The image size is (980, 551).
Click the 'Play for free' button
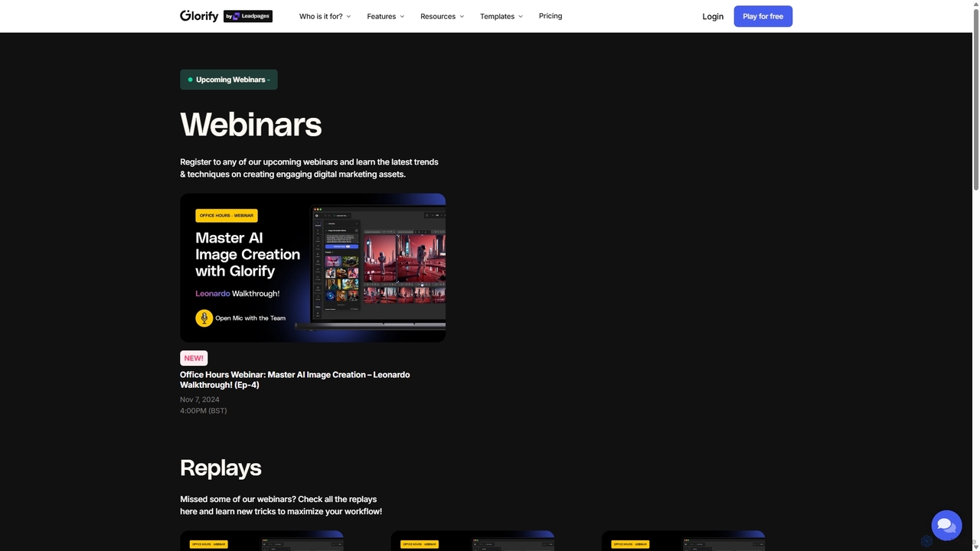tap(763, 16)
